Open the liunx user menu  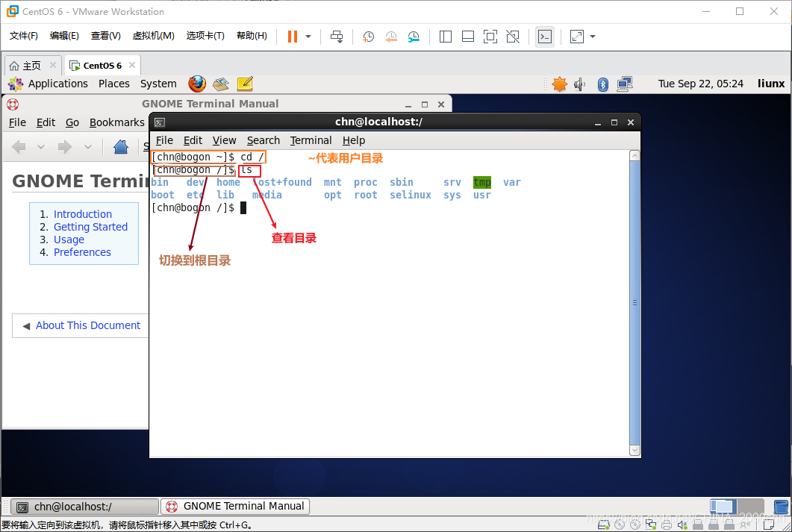(x=771, y=84)
